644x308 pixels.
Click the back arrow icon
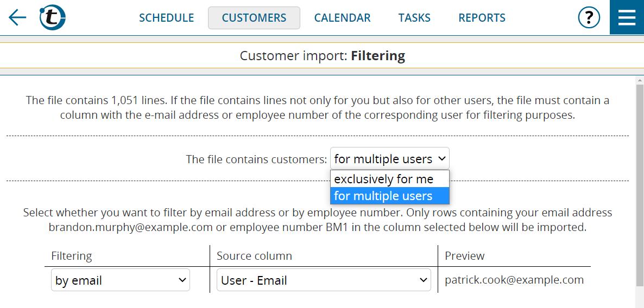pyautogui.click(x=17, y=18)
